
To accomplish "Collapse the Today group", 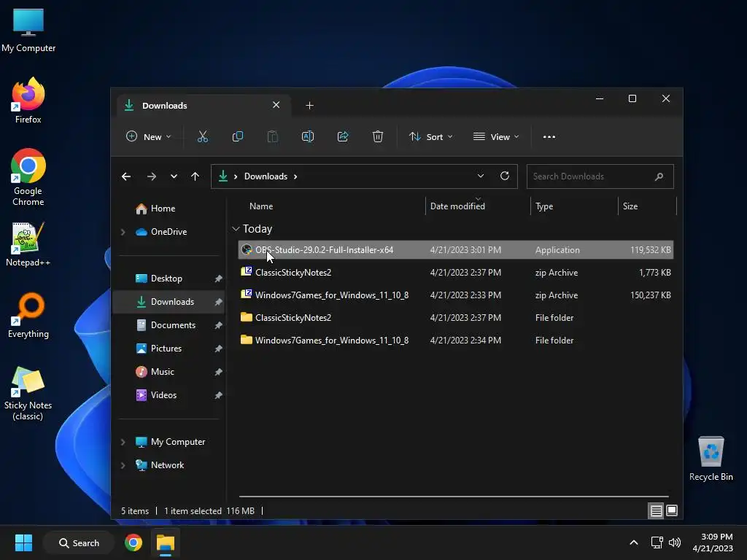I will coord(236,229).
